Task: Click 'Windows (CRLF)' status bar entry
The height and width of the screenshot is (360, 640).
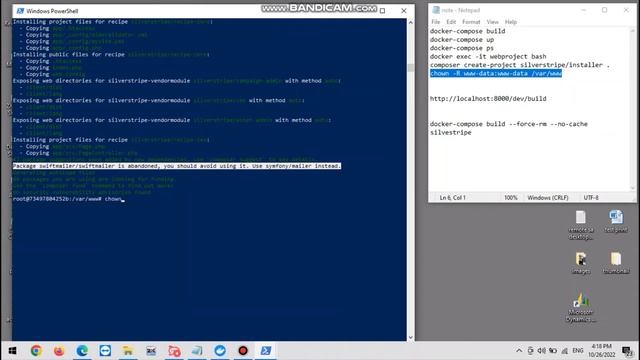Action: [548, 198]
